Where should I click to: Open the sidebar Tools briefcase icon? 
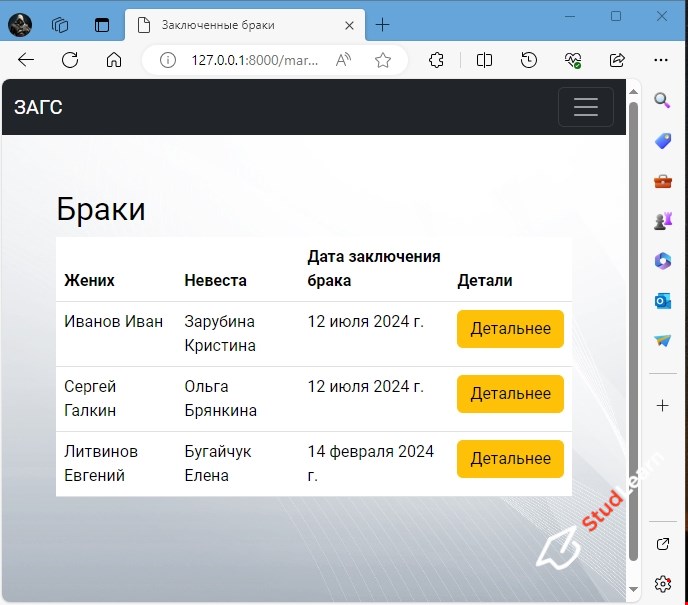coord(663,181)
